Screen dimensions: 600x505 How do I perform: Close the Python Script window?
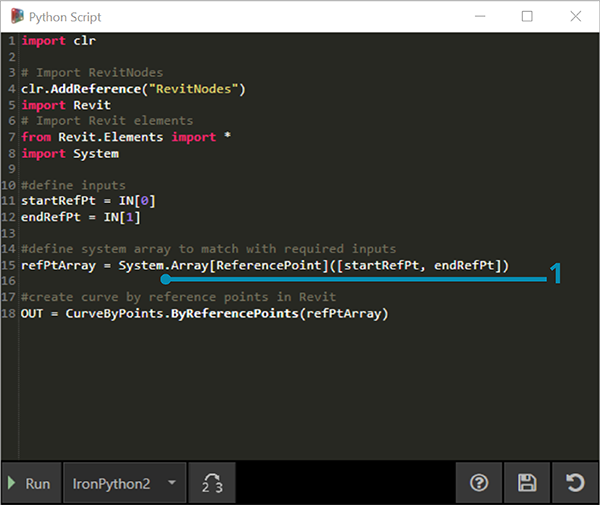pos(573,17)
